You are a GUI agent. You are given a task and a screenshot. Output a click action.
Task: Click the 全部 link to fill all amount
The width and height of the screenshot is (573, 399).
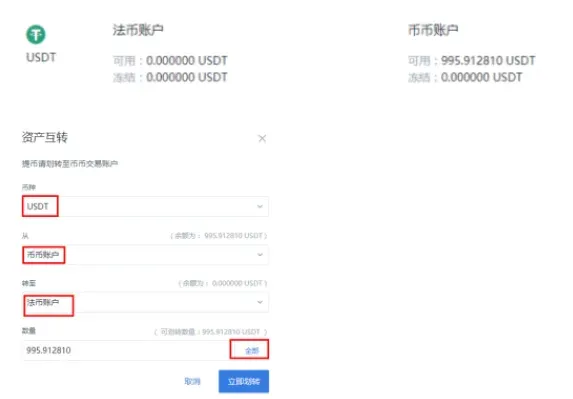pos(252,351)
